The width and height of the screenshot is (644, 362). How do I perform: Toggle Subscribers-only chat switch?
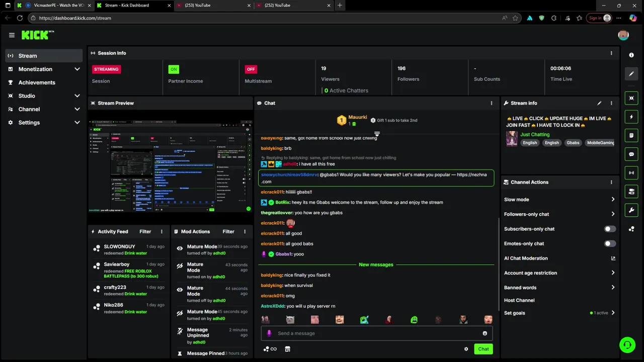pyautogui.click(x=609, y=229)
